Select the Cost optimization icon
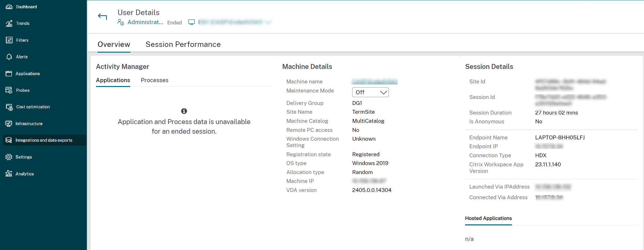This screenshot has height=250, width=644. [9, 107]
